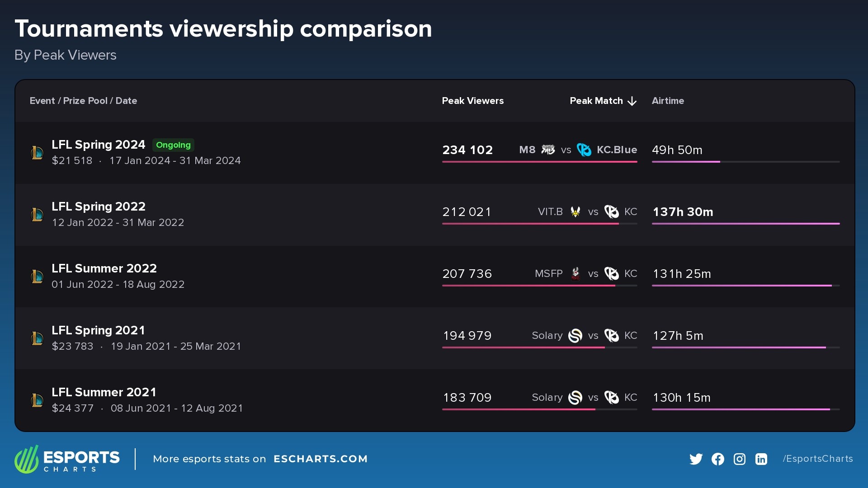
Task: Click the KC logo in LFL Spring 2021 row
Action: [x=612, y=335]
